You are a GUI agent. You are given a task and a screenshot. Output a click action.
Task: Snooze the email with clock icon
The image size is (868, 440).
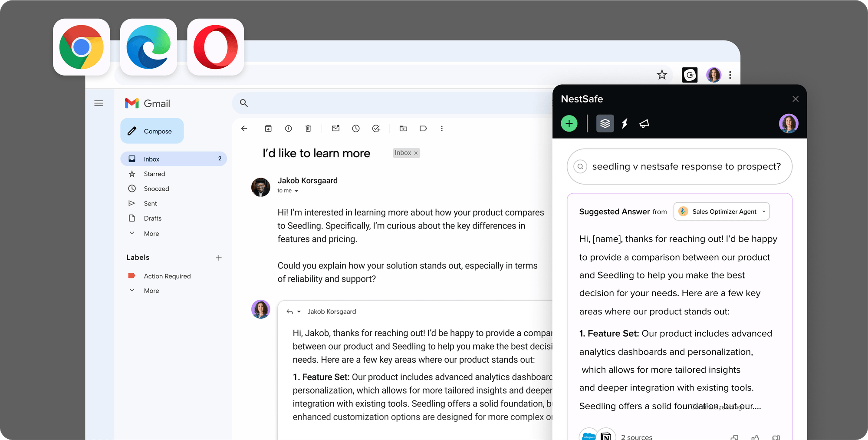[x=356, y=129]
